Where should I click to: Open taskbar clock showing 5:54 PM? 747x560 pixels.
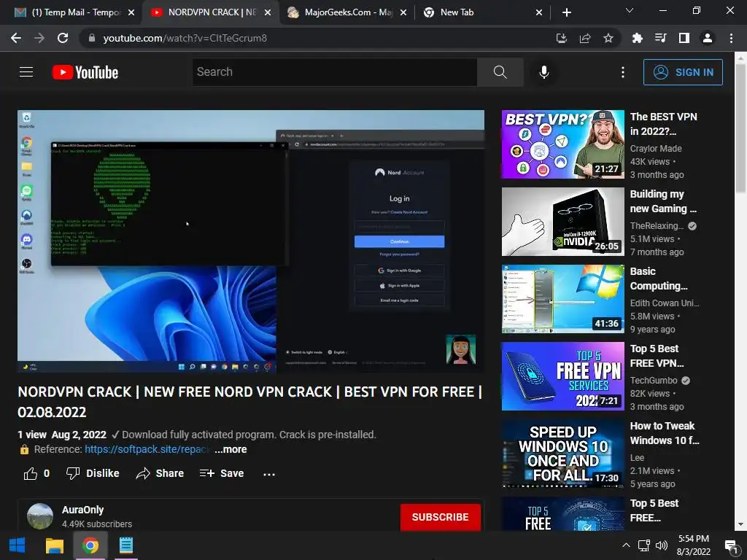pyautogui.click(x=694, y=545)
